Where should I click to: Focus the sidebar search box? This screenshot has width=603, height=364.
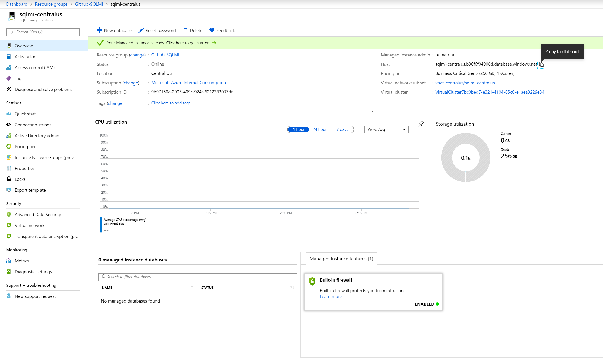tap(43, 32)
